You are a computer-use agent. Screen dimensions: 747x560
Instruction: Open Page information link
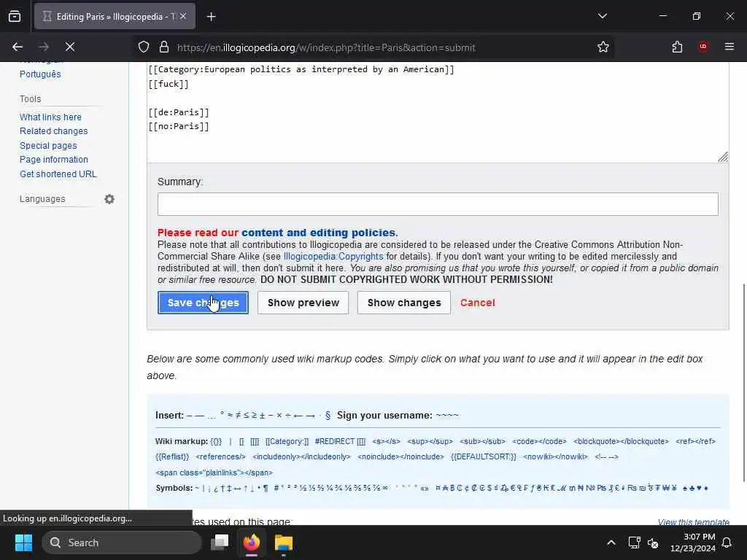point(54,160)
